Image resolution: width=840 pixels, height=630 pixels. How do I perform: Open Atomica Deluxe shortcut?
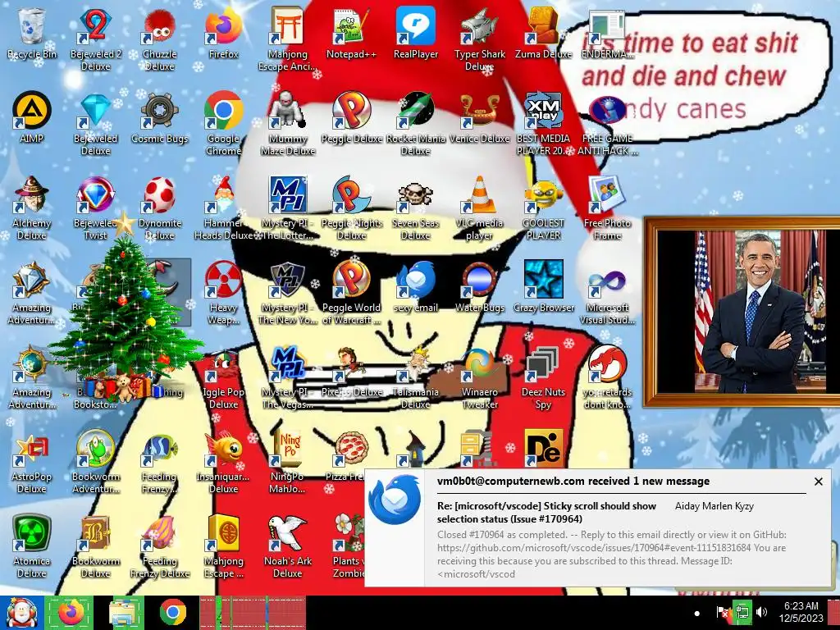pyautogui.click(x=32, y=546)
